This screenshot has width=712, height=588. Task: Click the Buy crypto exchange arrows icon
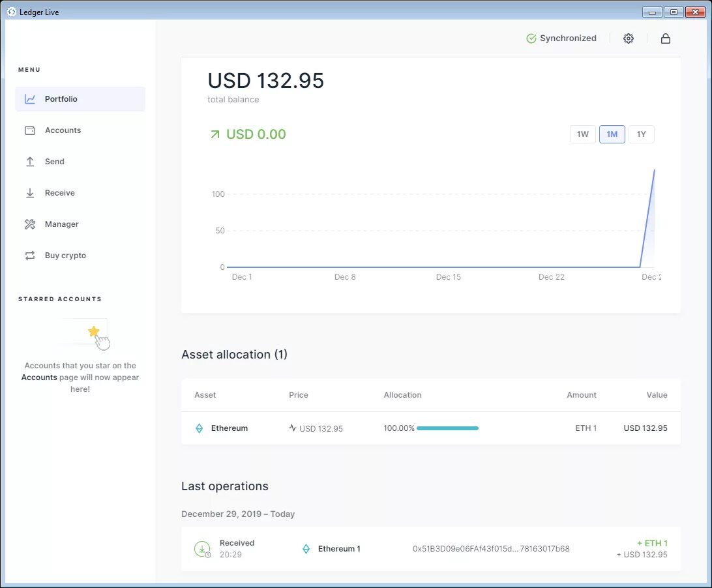(30, 256)
